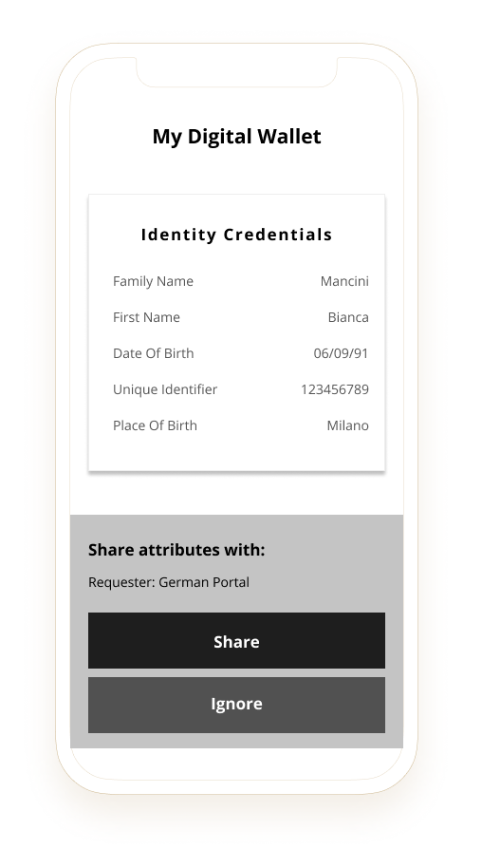Click the gray share panel background
The height and width of the screenshot is (868, 482).
tap(332, 565)
